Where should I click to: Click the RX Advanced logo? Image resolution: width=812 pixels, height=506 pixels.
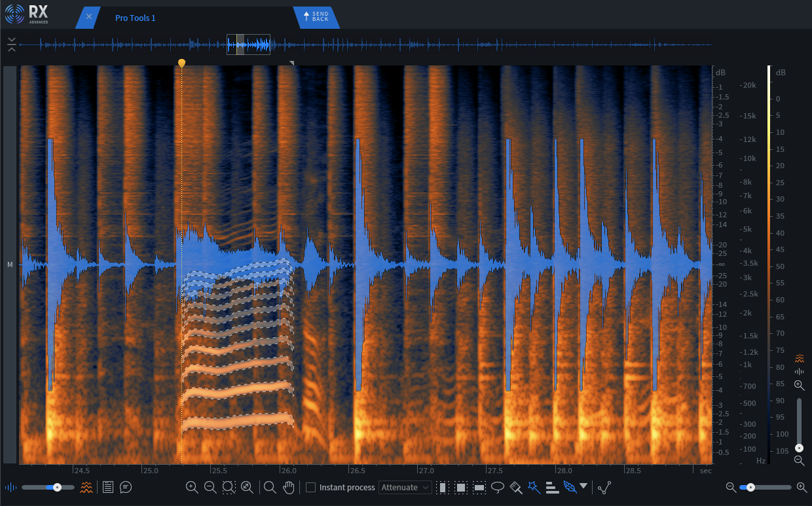tap(27, 14)
